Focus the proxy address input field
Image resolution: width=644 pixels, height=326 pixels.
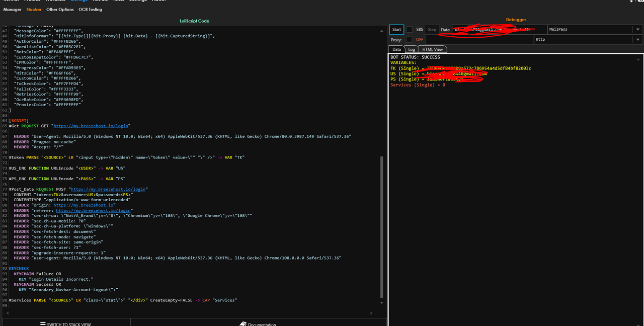(x=479, y=40)
